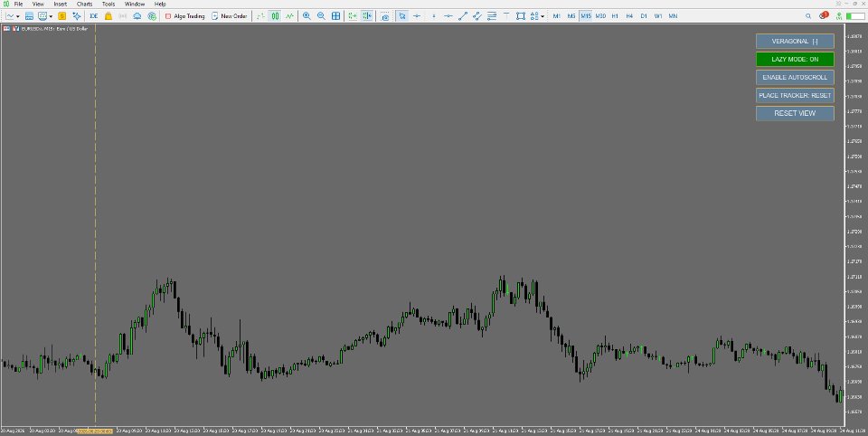Click the RESET VIEW button

(795, 113)
